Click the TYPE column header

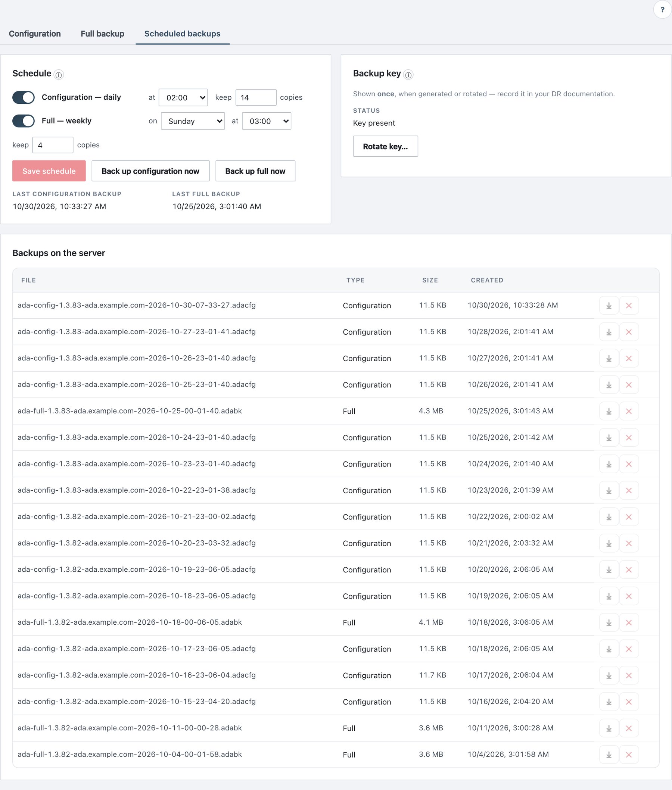coord(355,280)
